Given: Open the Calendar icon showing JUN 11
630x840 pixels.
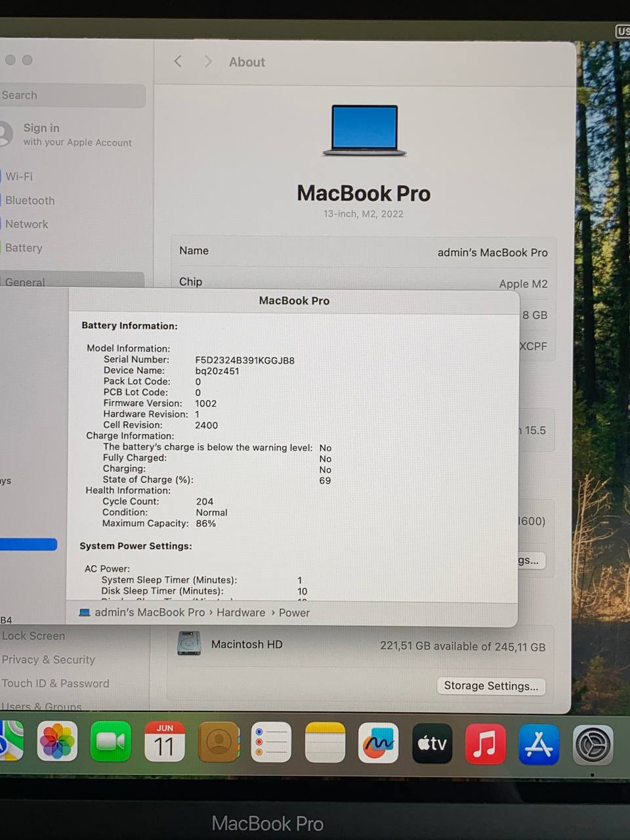Looking at the screenshot, I should coord(164,742).
